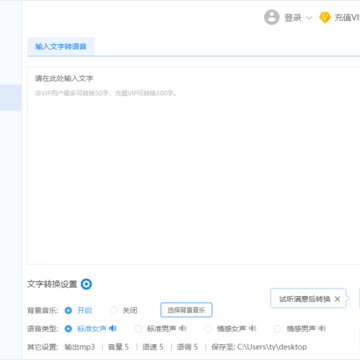Turn on 背景音乐 with the 开启 radio

(68, 310)
